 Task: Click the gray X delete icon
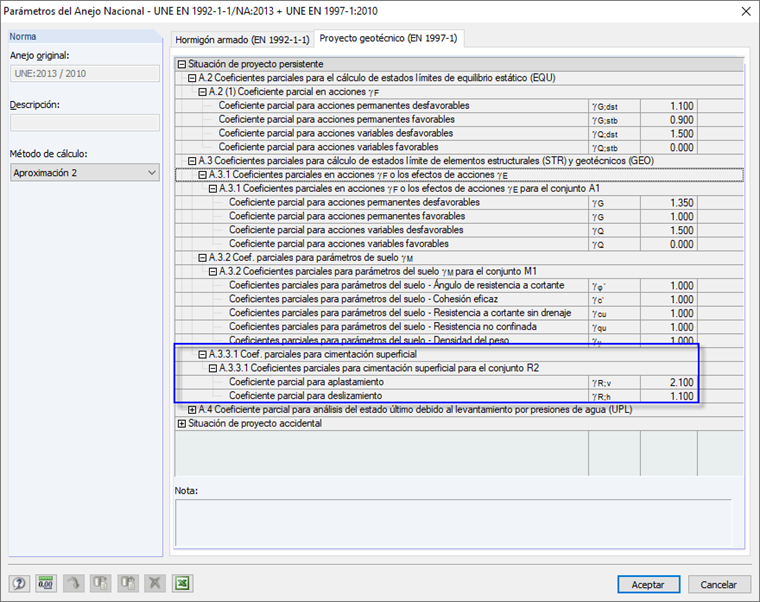coord(155,583)
